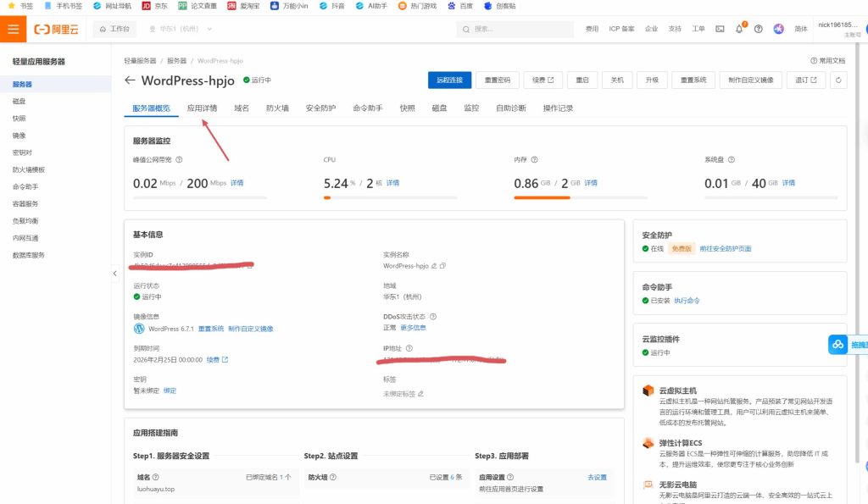The image size is (868, 504).
Task: Click the help question mark icon in top bar
Action: [758, 29]
